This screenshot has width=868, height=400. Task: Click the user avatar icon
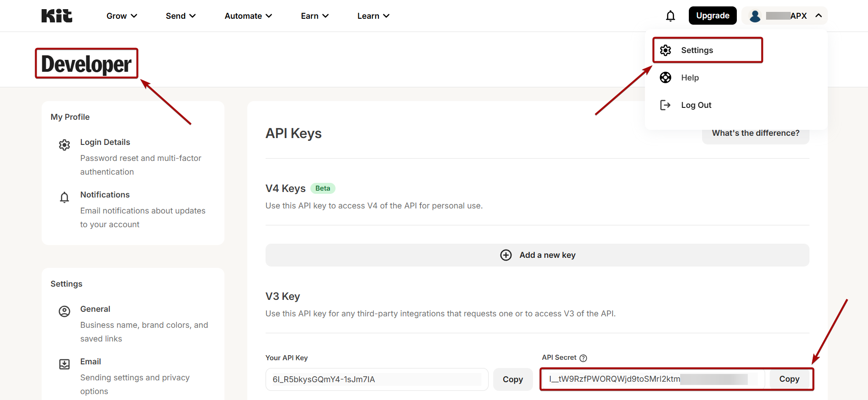755,16
